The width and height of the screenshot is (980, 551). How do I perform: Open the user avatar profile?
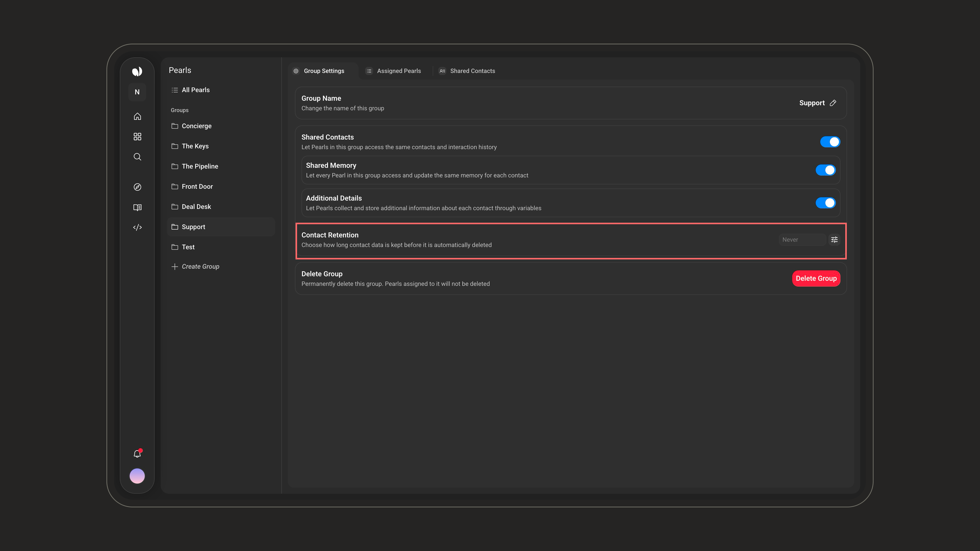coord(137,476)
